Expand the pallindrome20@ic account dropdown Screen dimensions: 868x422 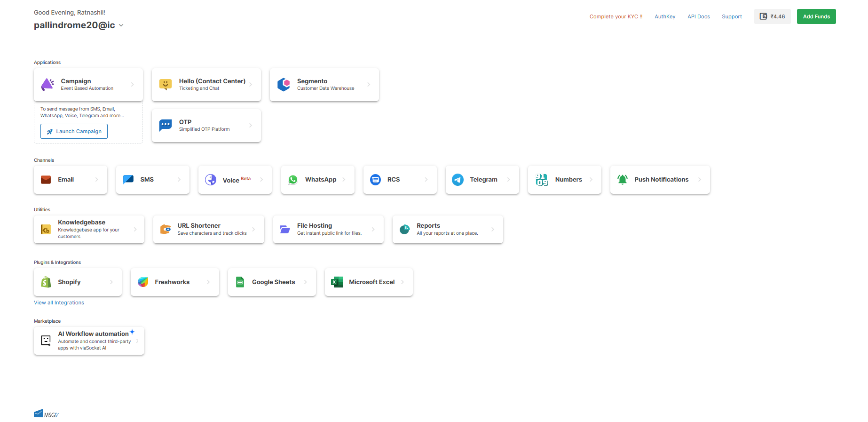tap(121, 25)
